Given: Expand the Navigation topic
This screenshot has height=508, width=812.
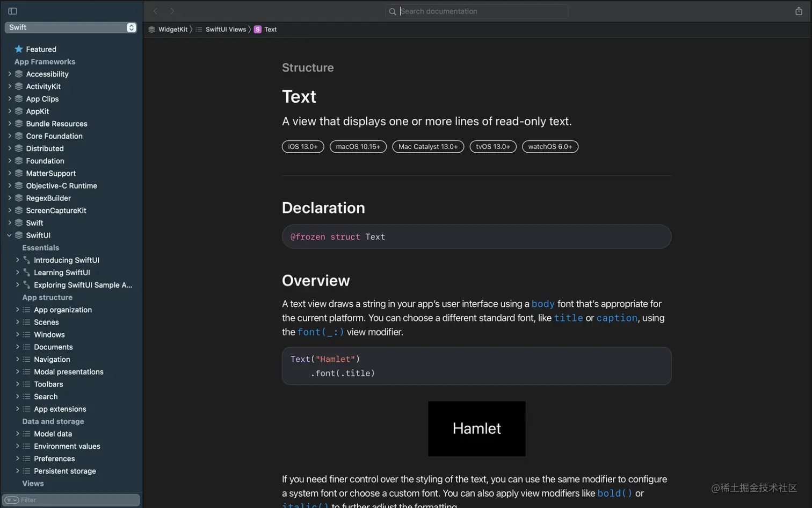Looking at the screenshot, I should click(x=17, y=360).
